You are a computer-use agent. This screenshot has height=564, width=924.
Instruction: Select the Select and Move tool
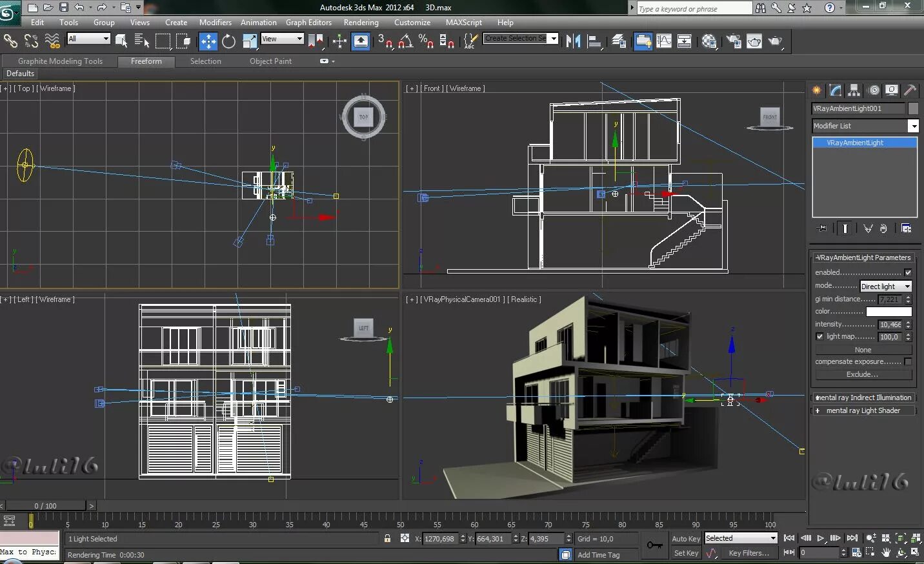tap(208, 42)
